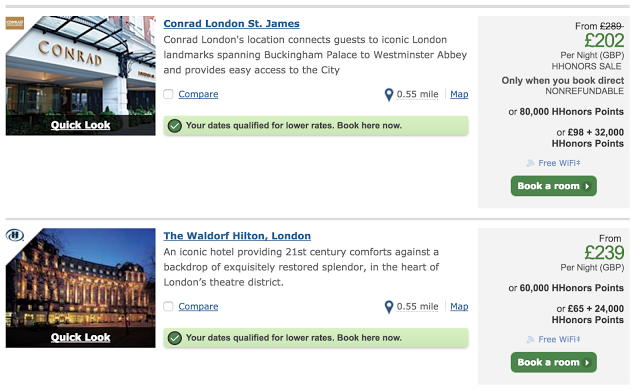This screenshot has height=391, width=640.
Task: Open Quick Look for the Conrad hotel
Action: [x=80, y=125]
